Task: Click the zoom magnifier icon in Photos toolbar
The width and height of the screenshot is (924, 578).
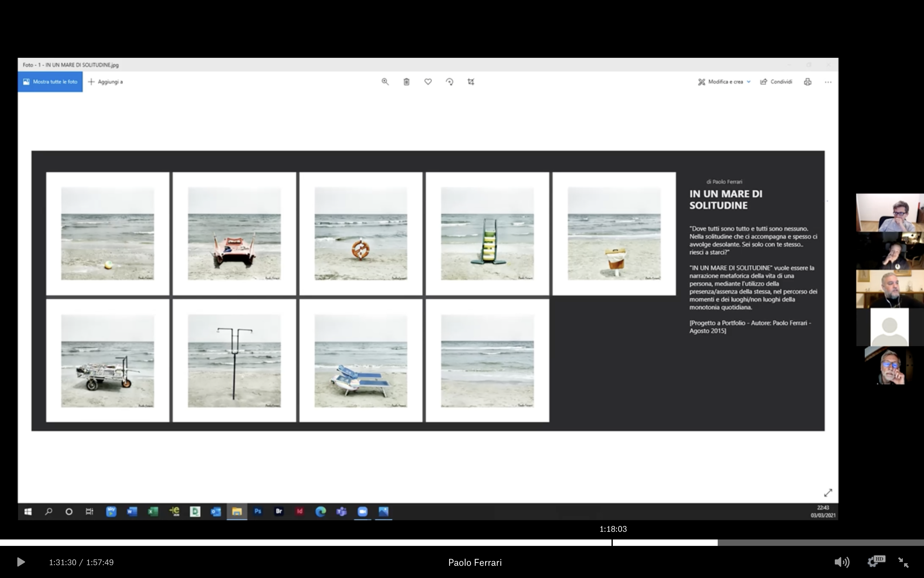Action: [385, 82]
